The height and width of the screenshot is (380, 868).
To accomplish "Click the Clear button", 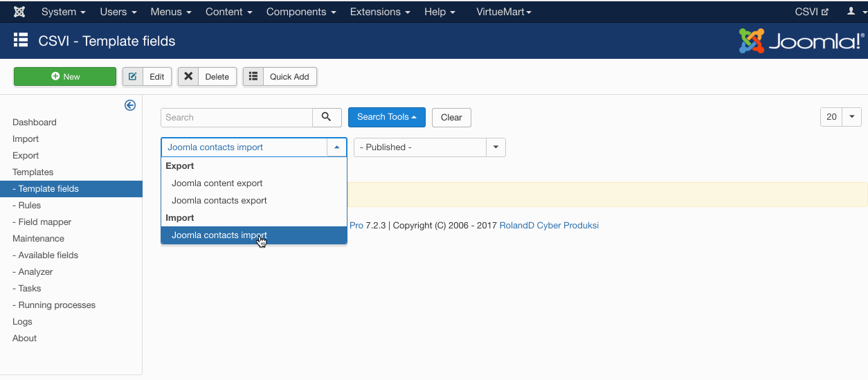I will tap(451, 118).
